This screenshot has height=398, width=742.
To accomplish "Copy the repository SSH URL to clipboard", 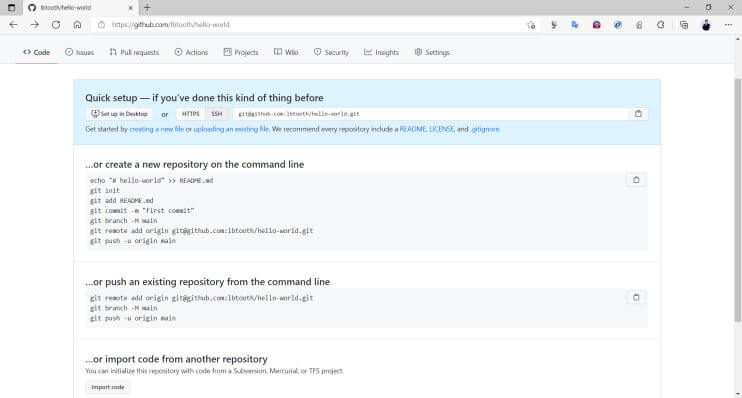I will 638,114.
